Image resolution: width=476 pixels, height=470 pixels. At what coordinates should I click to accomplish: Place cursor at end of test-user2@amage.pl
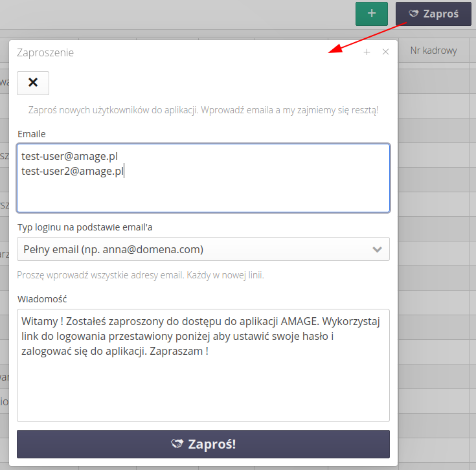click(x=124, y=171)
